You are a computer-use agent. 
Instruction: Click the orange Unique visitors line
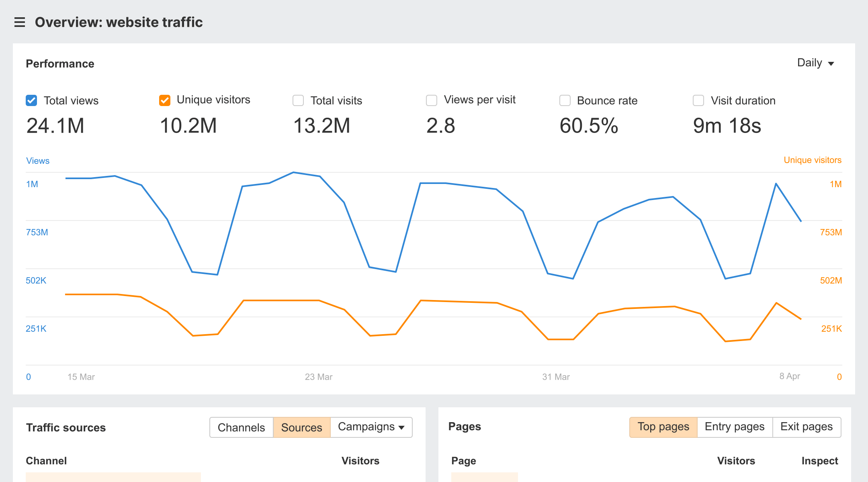pos(281,300)
